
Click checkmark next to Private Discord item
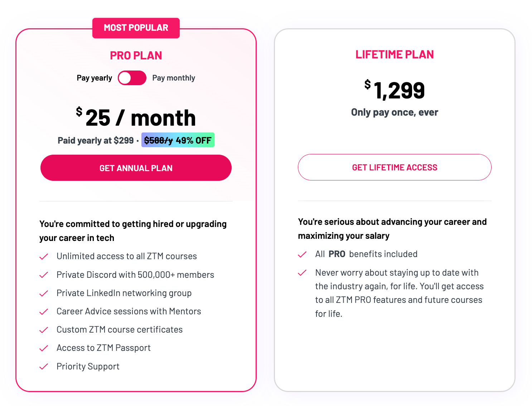tap(44, 275)
